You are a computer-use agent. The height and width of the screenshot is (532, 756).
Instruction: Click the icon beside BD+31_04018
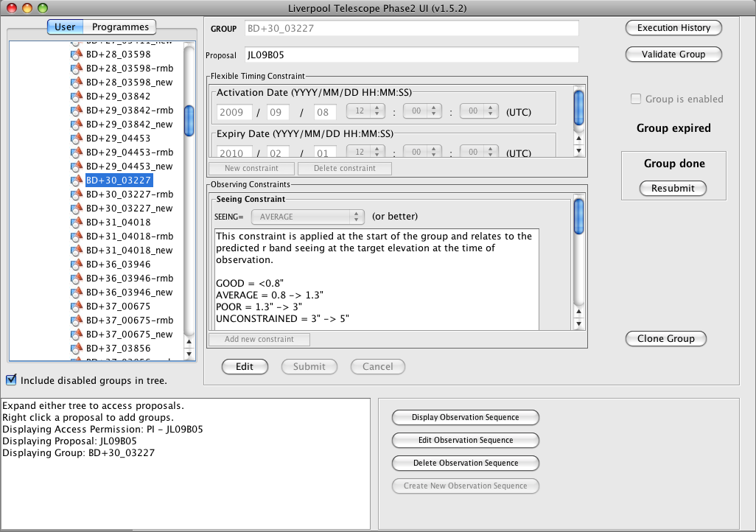point(76,222)
